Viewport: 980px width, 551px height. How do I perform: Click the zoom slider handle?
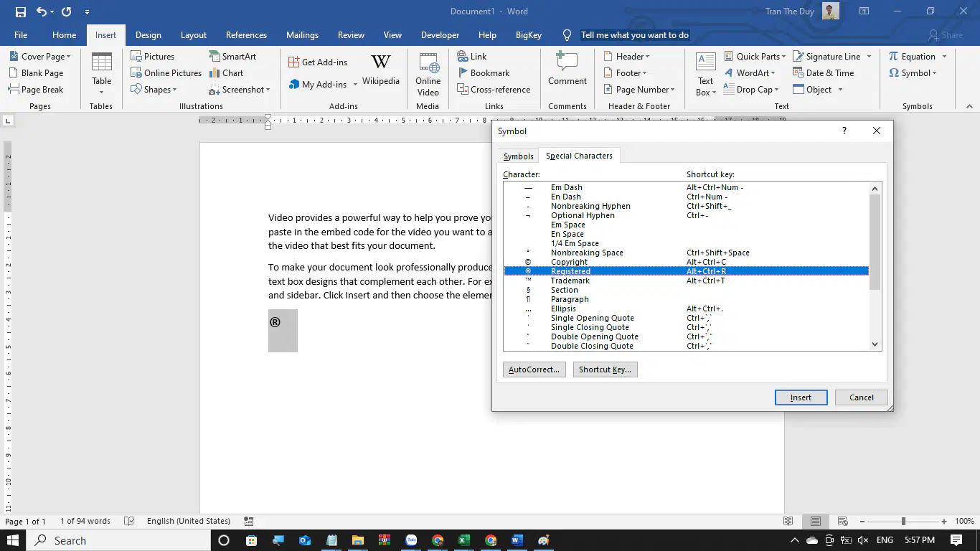pyautogui.click(x=903, y=522)
